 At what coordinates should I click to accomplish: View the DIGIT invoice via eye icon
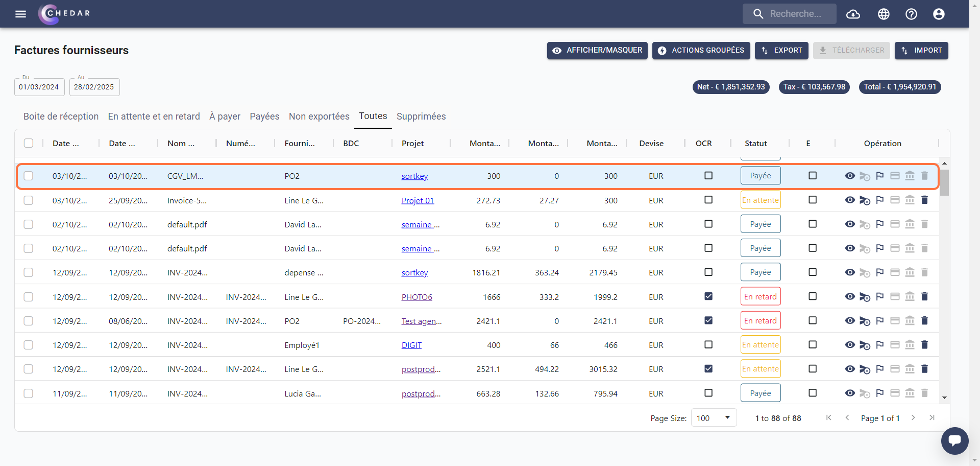850,344
